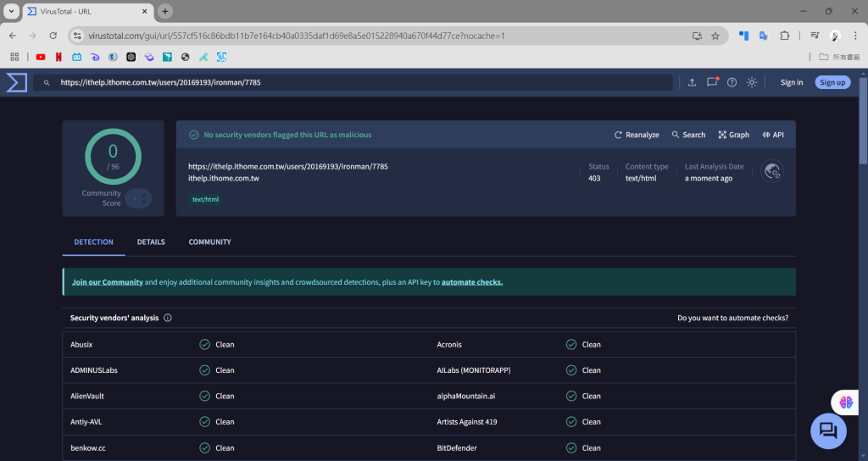Screen dimensions: 868x461
Task: Open the chat support bubble button
Action: [828, 430]
